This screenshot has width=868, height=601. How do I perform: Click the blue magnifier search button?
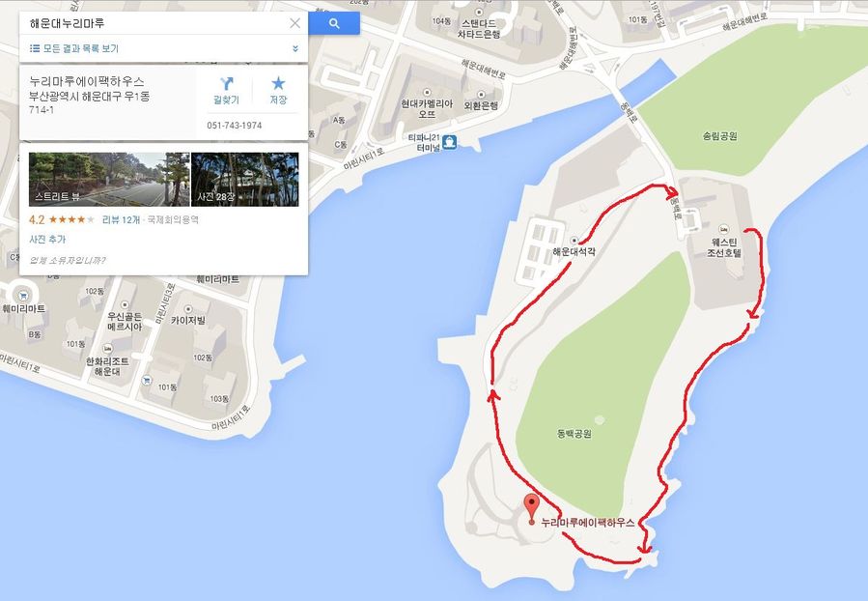[334, 23]
